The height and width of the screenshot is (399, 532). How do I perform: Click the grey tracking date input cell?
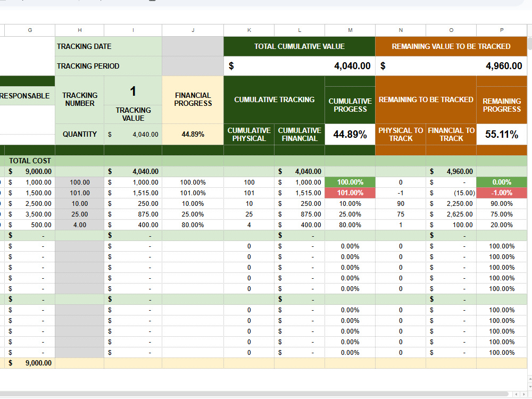point(193,46)
